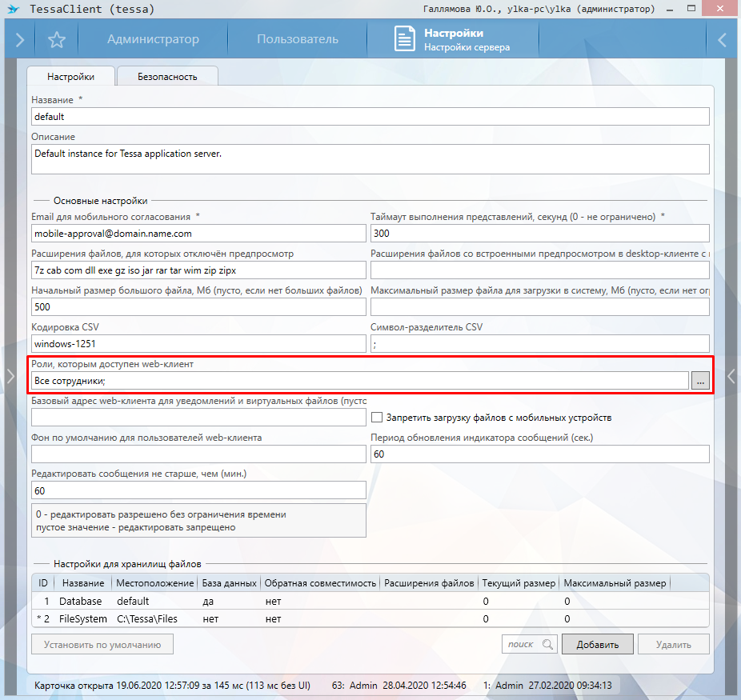741x700 pixels.
Task: Open the Администратор workspace tab
Action: coord(153,40)
